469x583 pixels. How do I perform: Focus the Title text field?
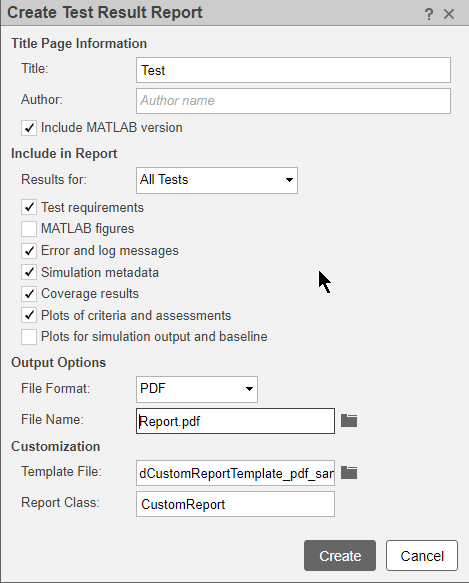pyautogui.click(x=293, y=70)
